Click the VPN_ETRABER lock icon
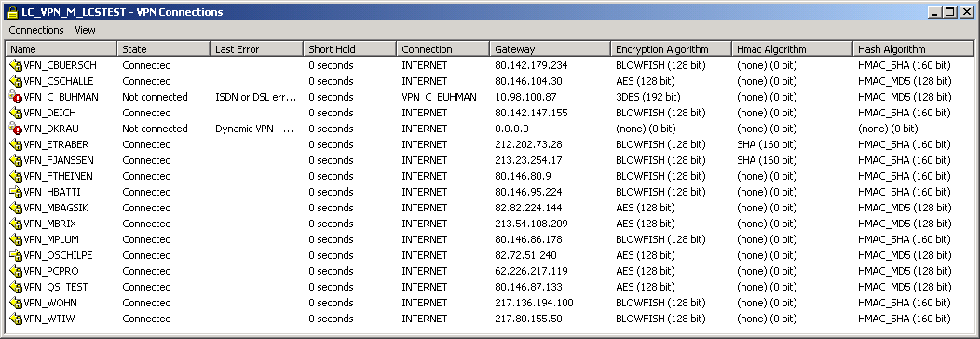 click(16, 145)
